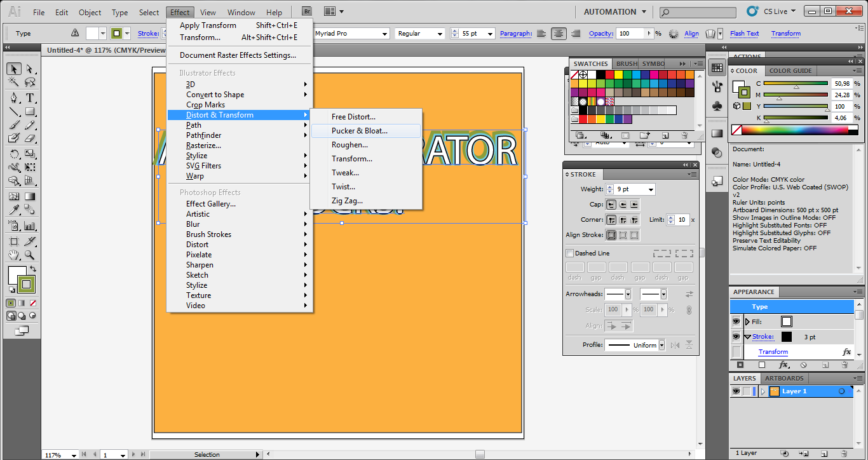868x460 pixels.
Task: Pick the Lasso tool
Action: [30, 82]
